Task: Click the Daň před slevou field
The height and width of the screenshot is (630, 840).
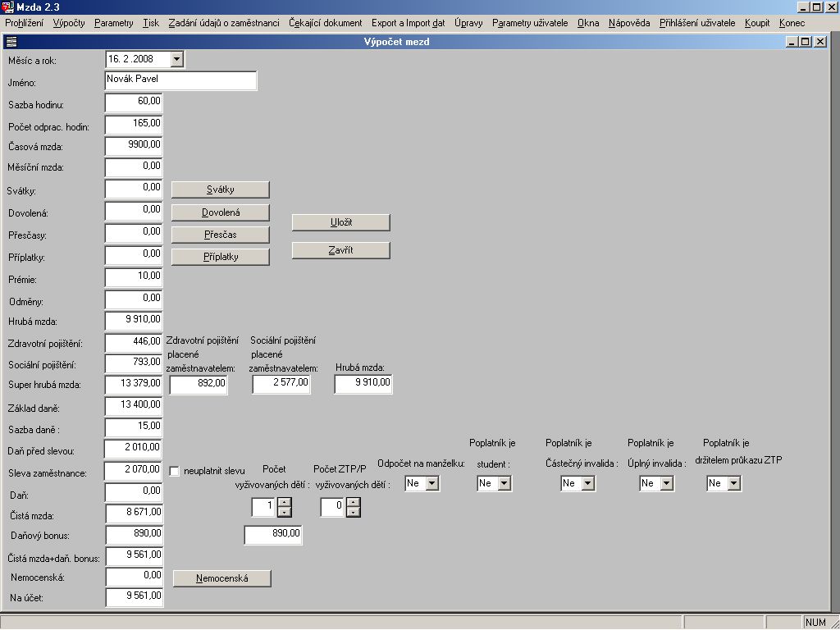Action: point(133,449)
